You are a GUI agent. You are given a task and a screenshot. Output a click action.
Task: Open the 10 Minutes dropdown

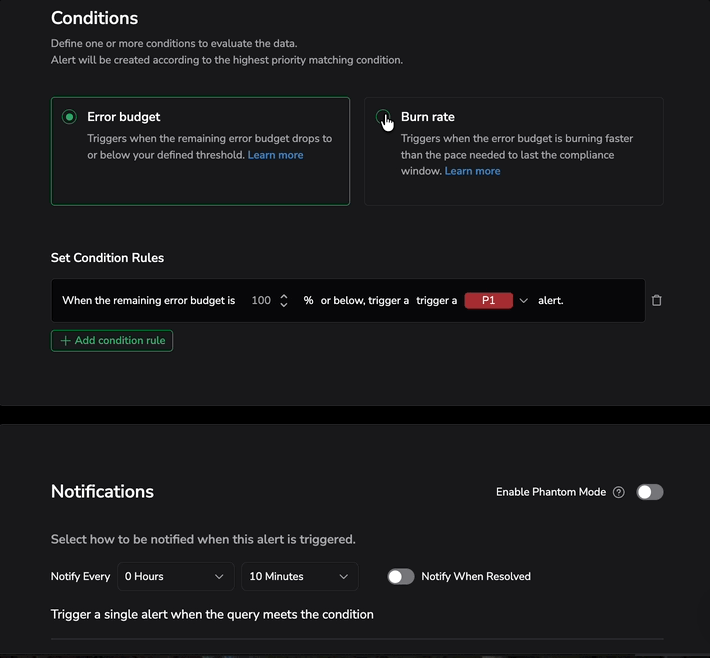(x=299, y=576)
